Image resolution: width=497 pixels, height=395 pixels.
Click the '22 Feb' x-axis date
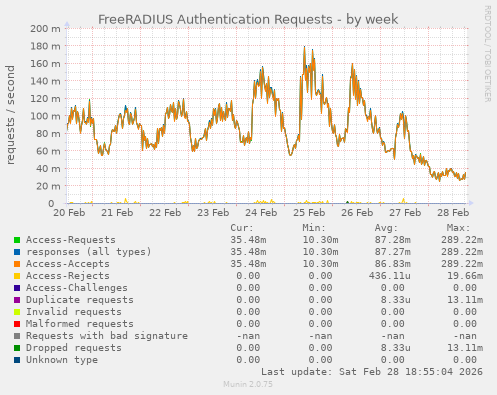[x=165, y=213]
